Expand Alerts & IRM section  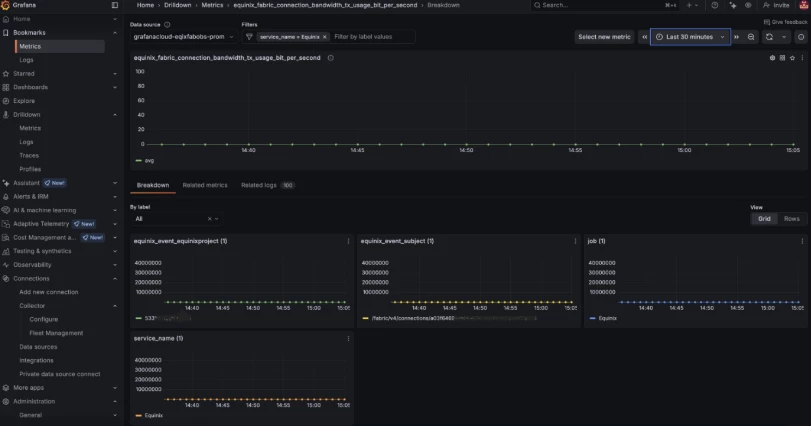coord(115,196)
